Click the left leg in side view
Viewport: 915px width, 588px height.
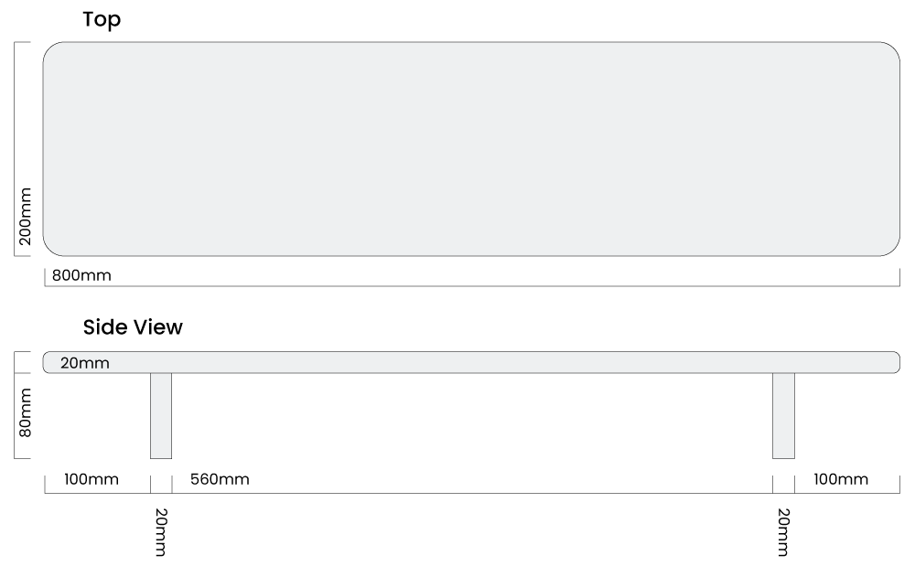coord(161,416)
